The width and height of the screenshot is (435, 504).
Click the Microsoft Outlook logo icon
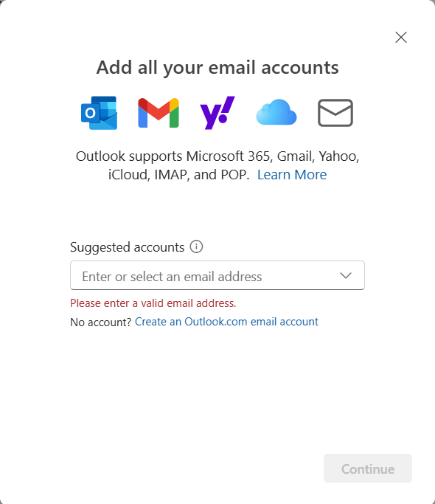(100, 113)
